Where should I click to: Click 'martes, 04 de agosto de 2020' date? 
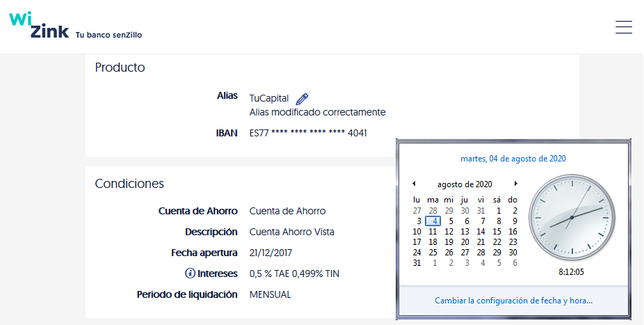pos(513,159)
